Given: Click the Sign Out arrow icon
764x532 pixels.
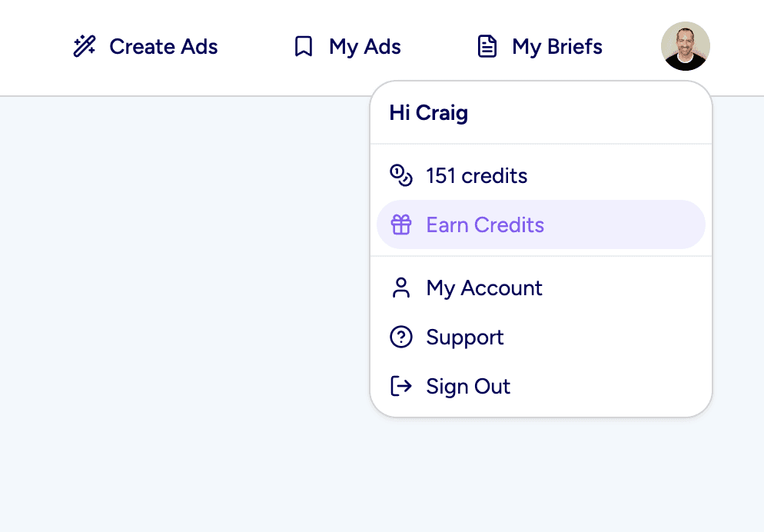Looking at the screenshot, I should pos(400,386).
